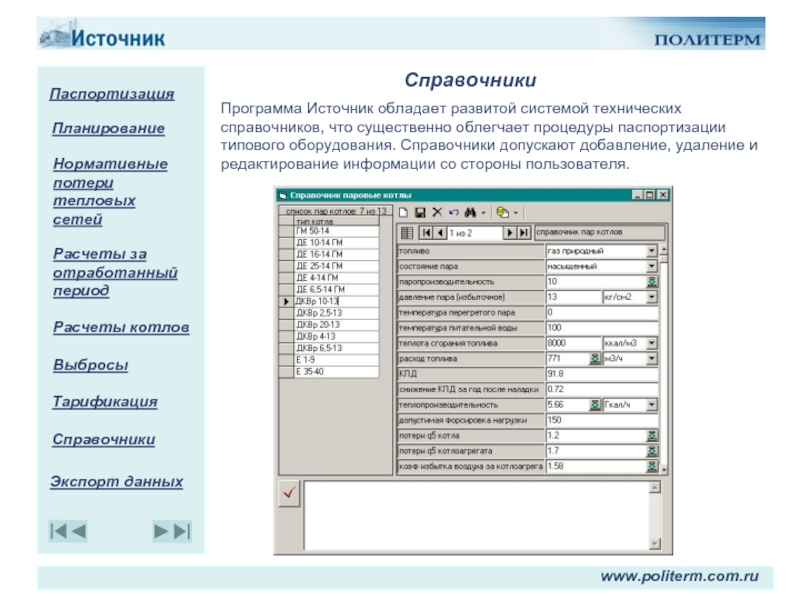This screenshot has width=800, height=600.
Task: Open the Выбросы link
Action: pyautogui.click(x=90, y=365)
